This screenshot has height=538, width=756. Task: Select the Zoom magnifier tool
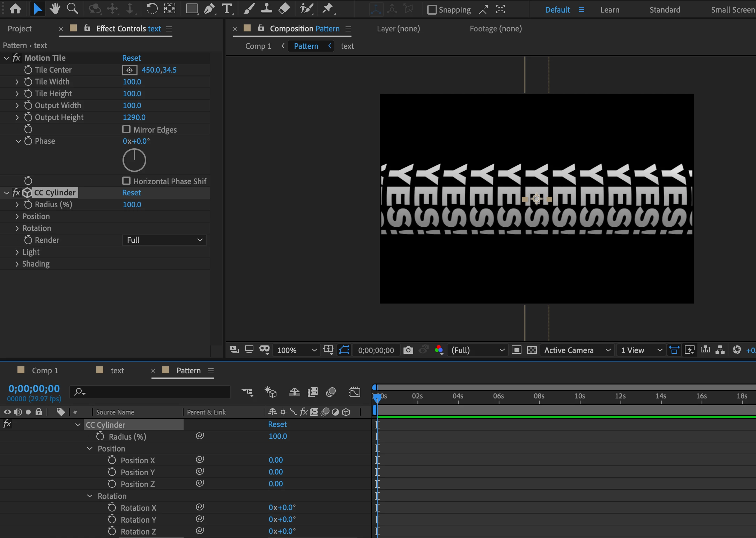pyautogui.click(x=72, y=8)
